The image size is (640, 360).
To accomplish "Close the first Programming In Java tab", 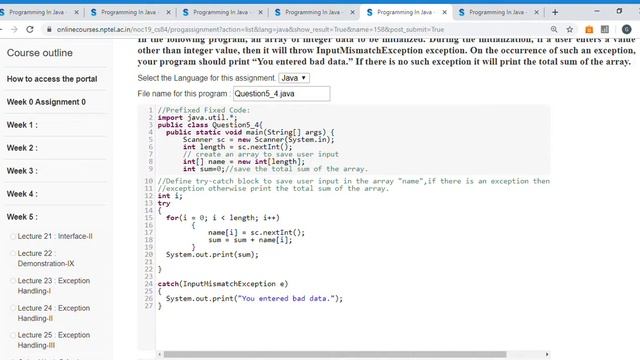I will click(x=76, y=12).
